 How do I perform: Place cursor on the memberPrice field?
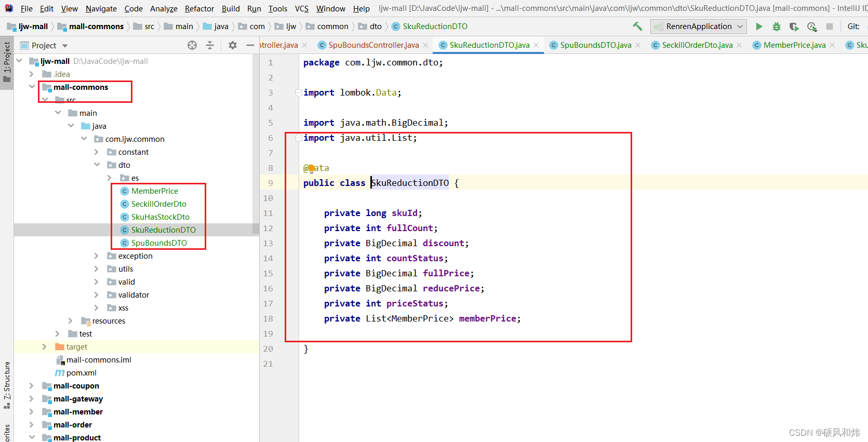[487, 318]
